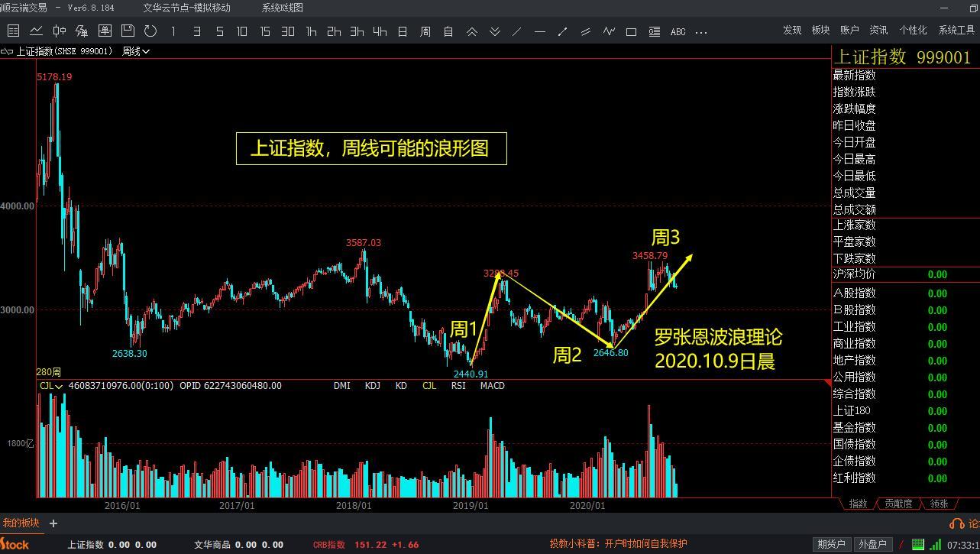Select the ABC text label tool
Screen dimensions: 980x554
coord(678,31)
